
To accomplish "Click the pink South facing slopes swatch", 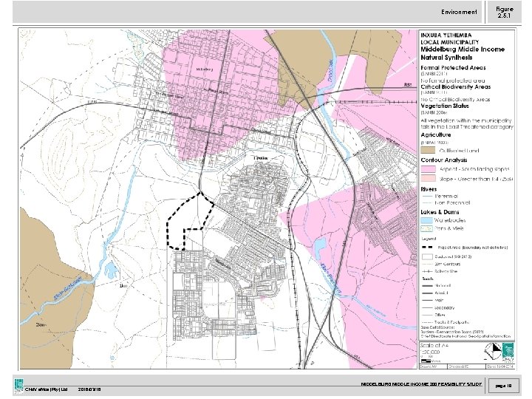I will point(428,169).
